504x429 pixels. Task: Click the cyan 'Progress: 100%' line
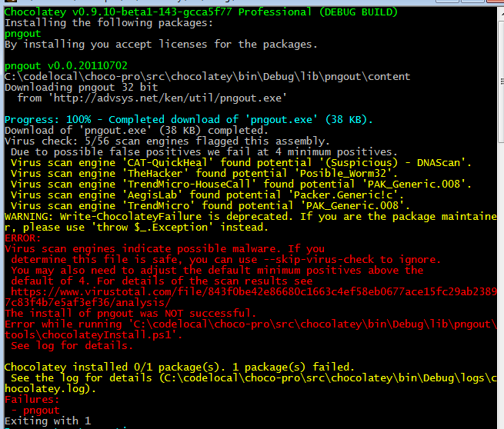point(189,120)
